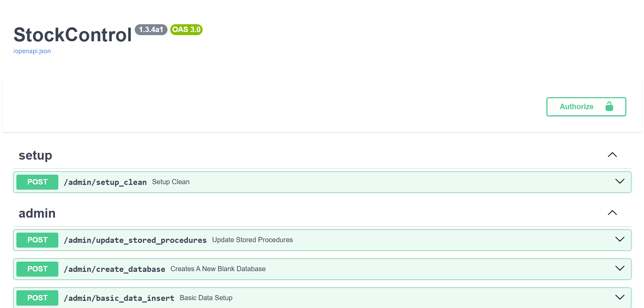Click the Basic Data Setup description
This screenshot has height=308, width=644.
point(206,298)
